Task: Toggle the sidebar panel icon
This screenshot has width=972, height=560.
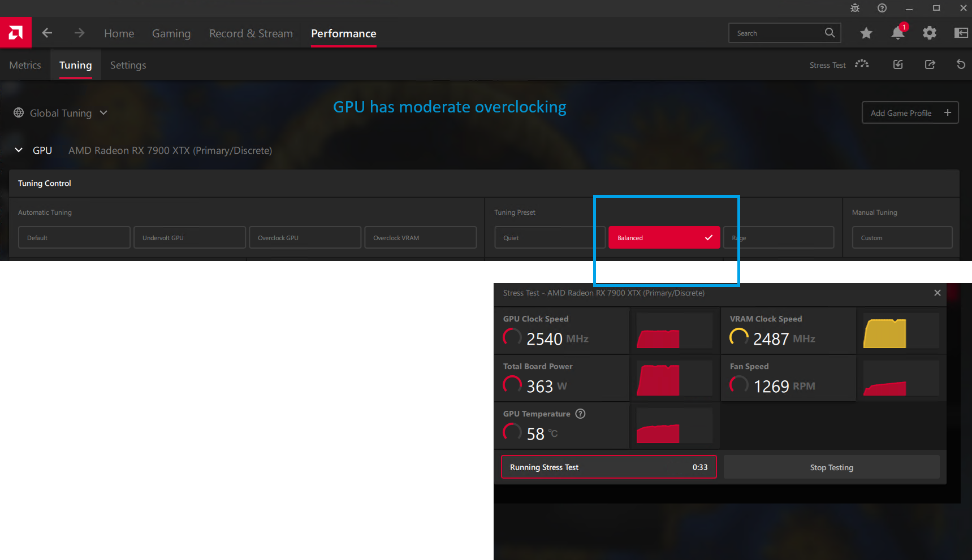Action: [x=961, y=33]
